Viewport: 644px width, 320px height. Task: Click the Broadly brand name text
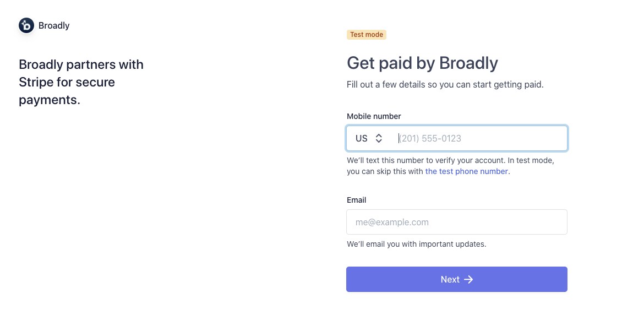(54, 25)
